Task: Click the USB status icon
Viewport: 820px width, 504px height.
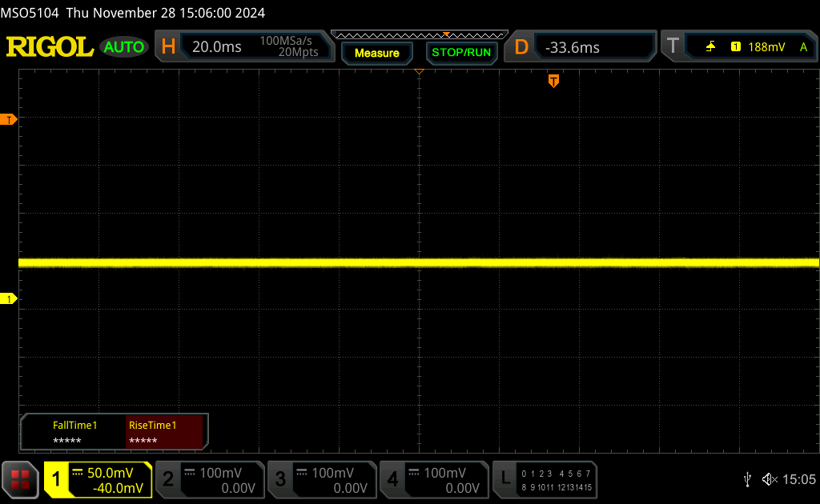Action: pos(747,479)
